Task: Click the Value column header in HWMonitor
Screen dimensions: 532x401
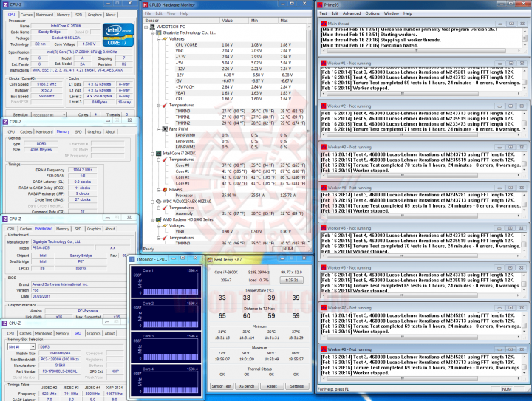Action: (234, 21)
